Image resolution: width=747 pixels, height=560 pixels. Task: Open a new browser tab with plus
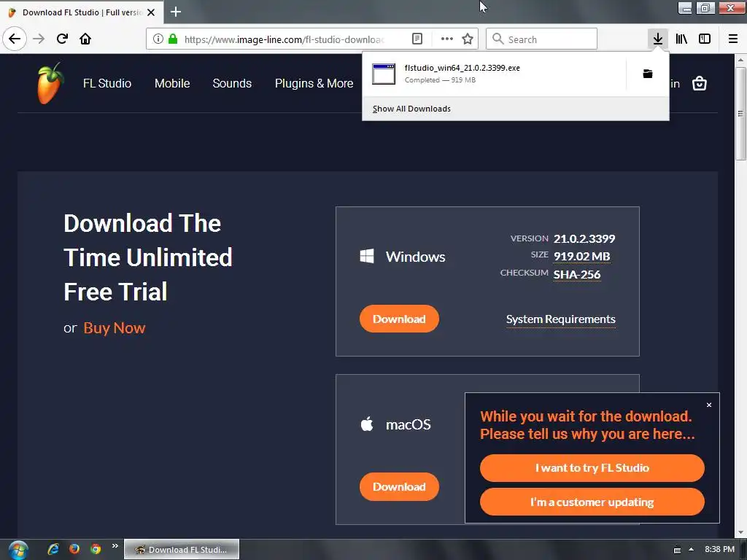[176, 12]
